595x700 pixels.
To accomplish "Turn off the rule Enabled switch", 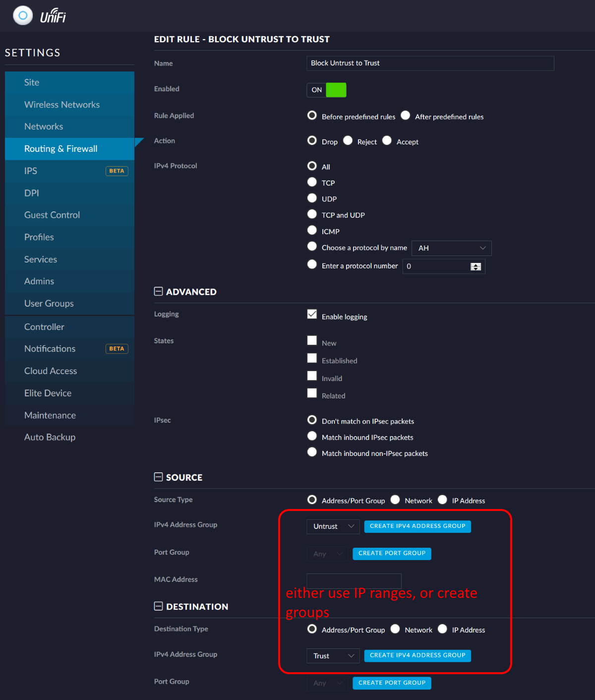I will (326, 90).
